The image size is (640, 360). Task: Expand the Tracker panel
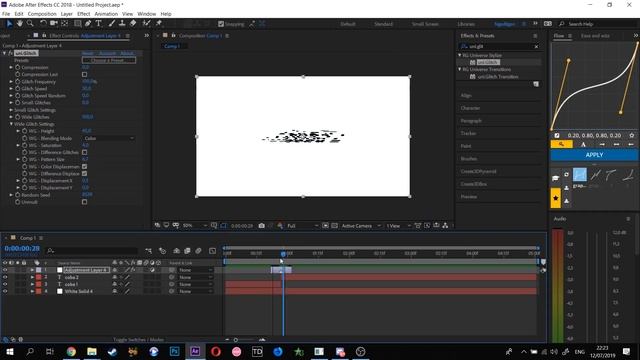click(x=468, y=133)
